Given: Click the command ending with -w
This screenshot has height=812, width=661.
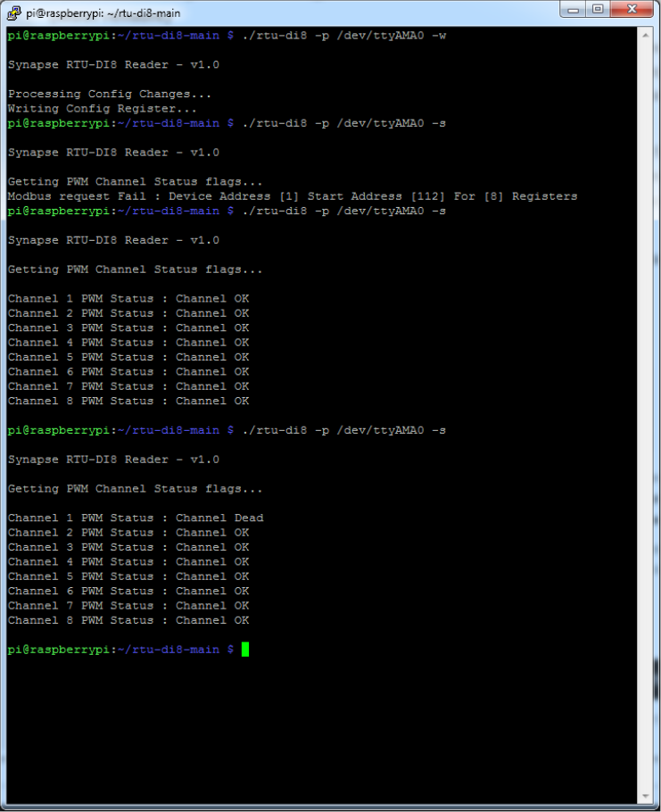Looking at the screenshot, I should [x=344, y=35].
